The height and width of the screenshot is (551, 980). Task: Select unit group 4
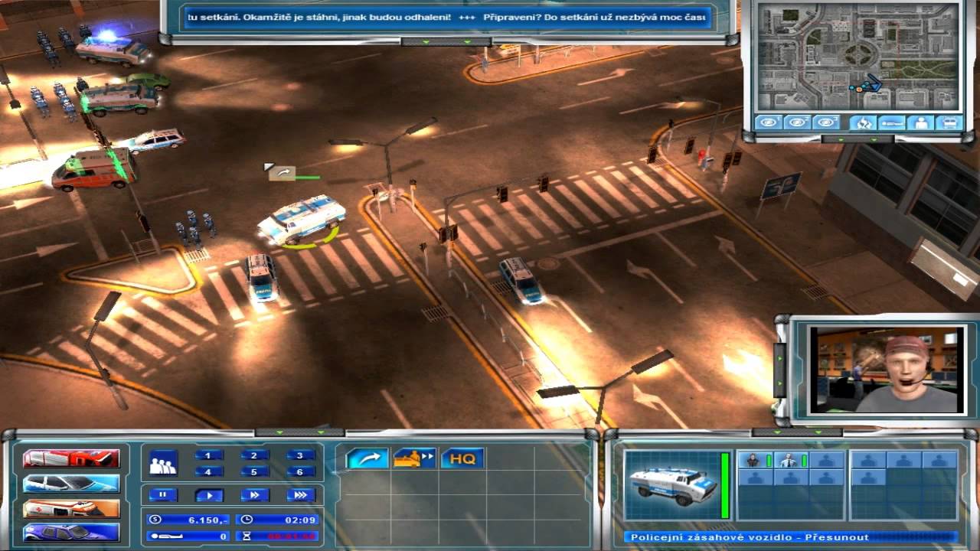[209, 471]
